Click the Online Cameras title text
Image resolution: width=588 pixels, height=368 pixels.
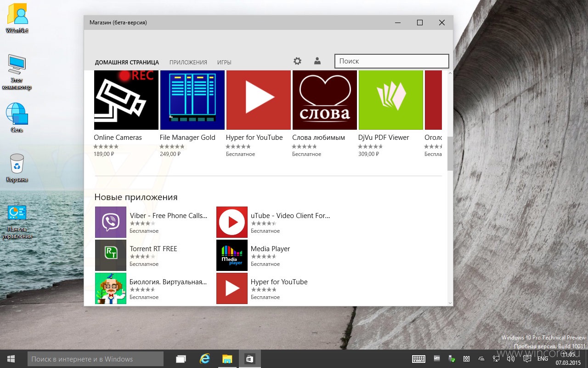[x=118, y=138]
